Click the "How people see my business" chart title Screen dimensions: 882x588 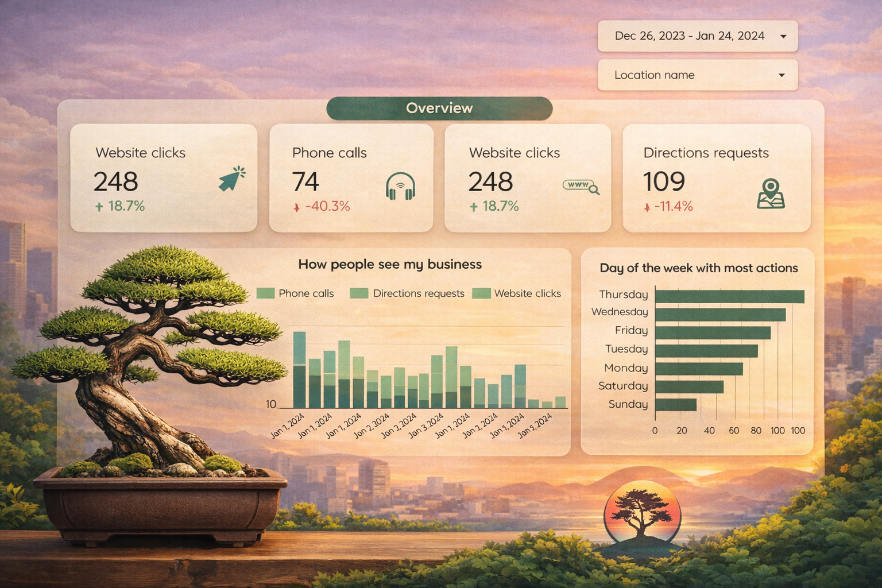click(x=390, y=264)
